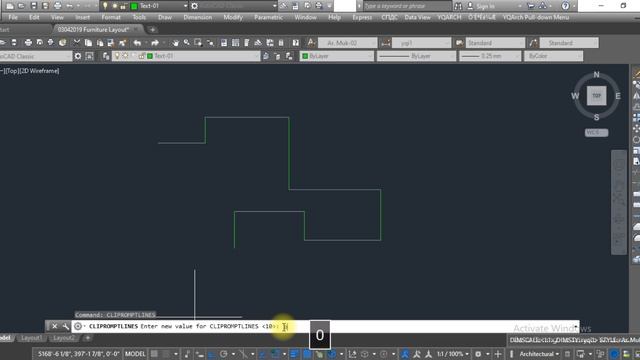Close the command line with X icon
The width and height of the screenshot is (640, 360).
(x=54, y=326)
